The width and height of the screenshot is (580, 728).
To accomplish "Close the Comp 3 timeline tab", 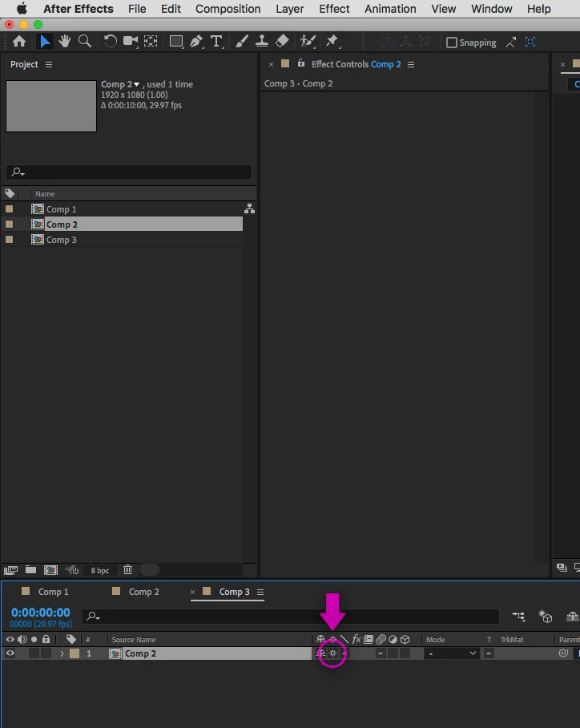I will point(192,592).
